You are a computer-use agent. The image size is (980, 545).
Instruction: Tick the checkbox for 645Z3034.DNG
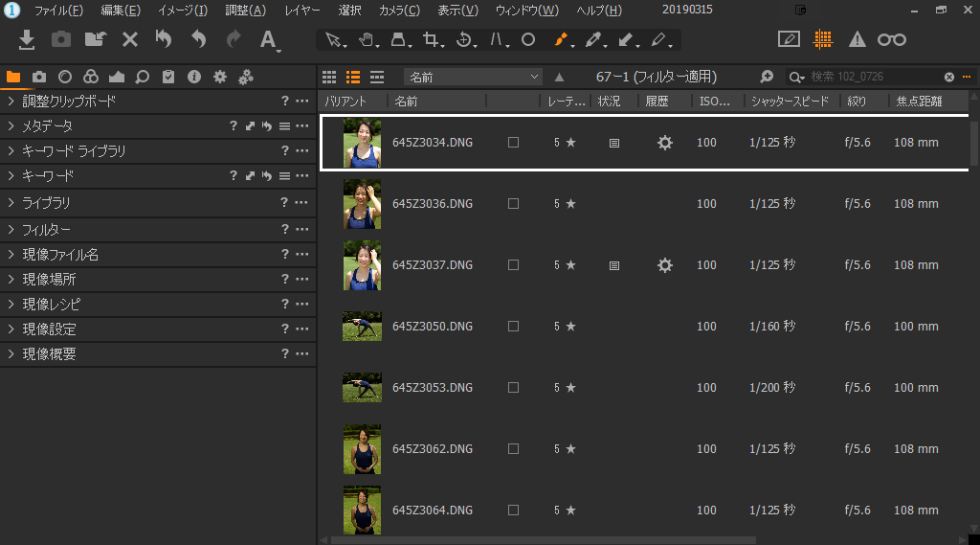tap(513, 143)
